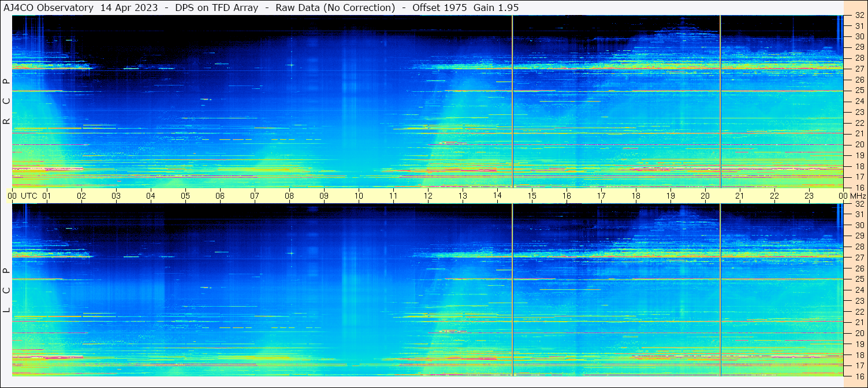
Task: Select the date '14 Apr 2023' in header
Action: (129, 8)
